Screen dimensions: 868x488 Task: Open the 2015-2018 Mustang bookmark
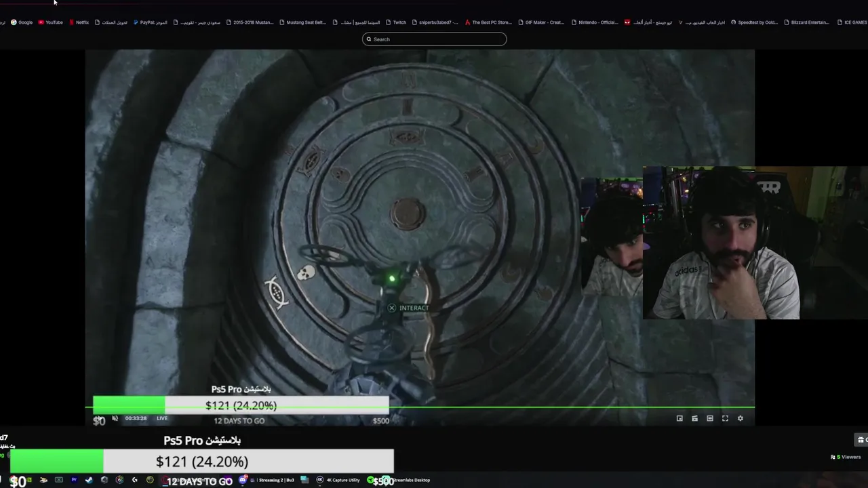250,22
